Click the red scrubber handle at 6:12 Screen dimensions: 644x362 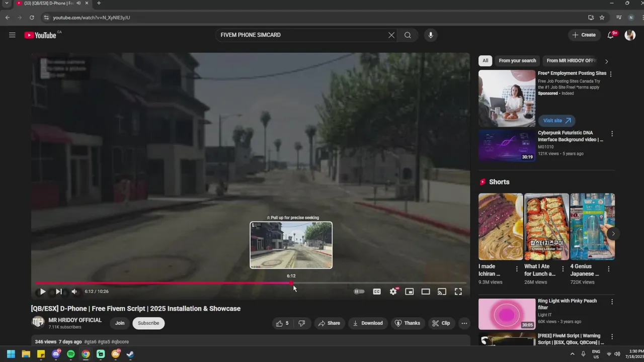tap(291, 283)
